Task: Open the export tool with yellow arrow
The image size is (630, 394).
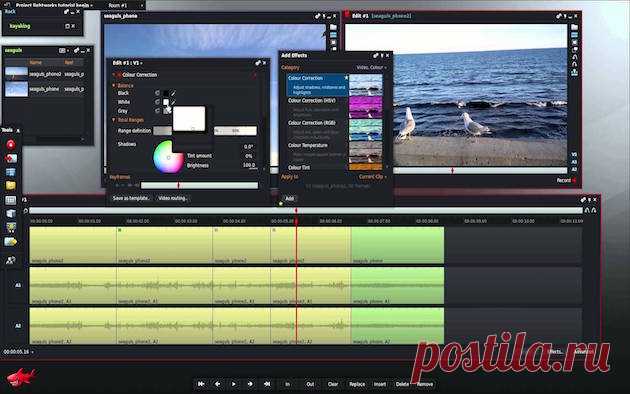Action: tap(11, 242)
